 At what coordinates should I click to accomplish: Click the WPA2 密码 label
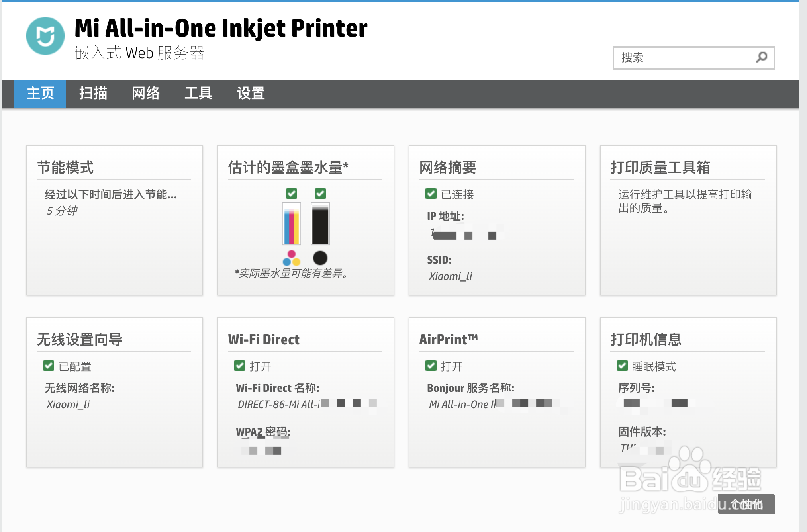tap(263, 432)
